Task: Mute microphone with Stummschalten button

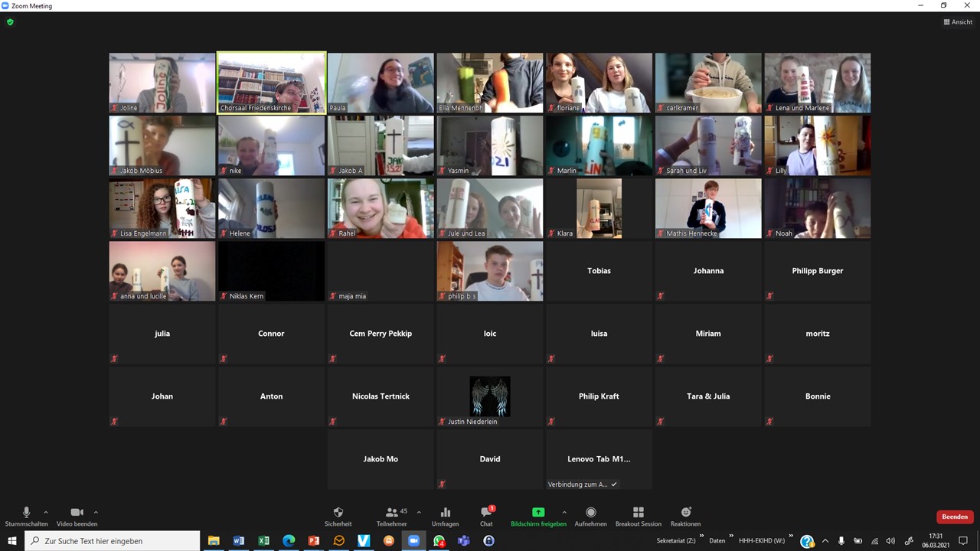Action: [26, 517]
